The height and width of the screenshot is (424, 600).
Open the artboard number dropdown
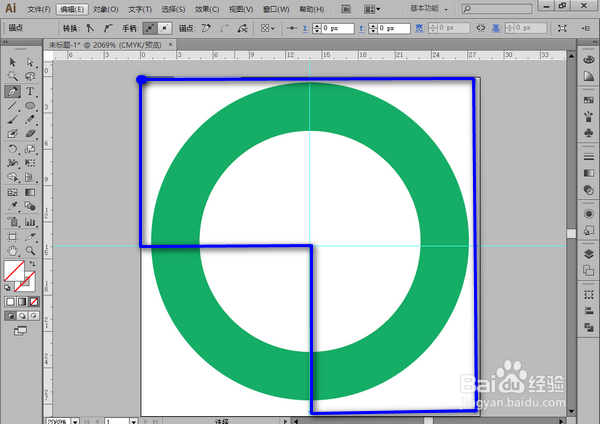pyautogui.click(x=134, y=421)
